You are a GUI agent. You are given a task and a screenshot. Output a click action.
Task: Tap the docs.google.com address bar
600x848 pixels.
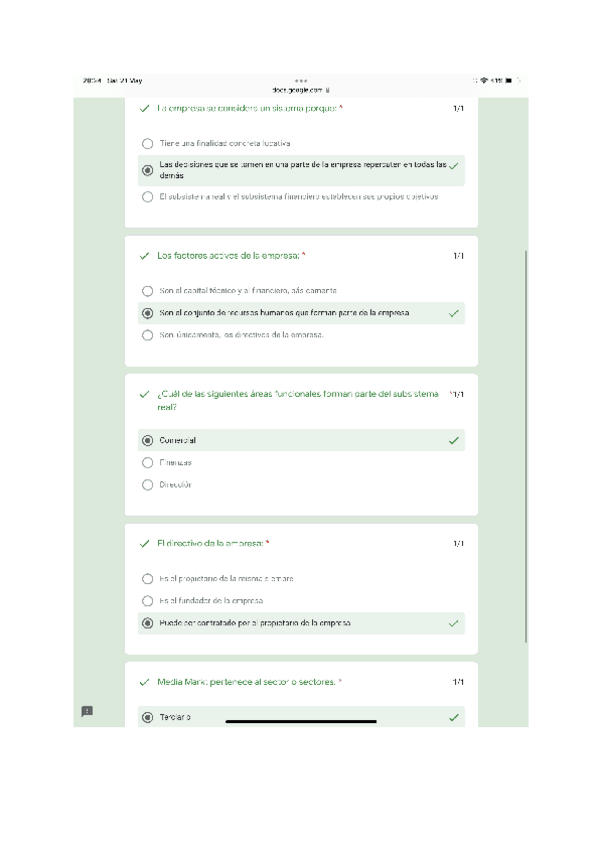[300, 90]
